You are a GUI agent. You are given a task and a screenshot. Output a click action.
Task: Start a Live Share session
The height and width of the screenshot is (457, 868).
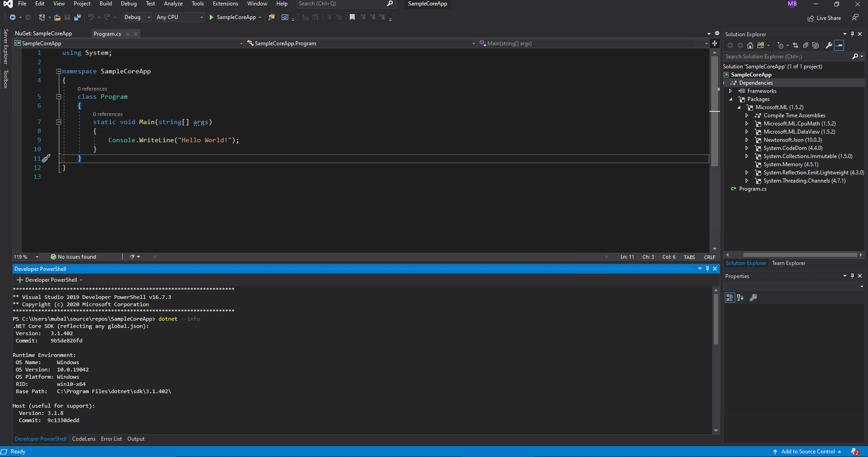824,18
